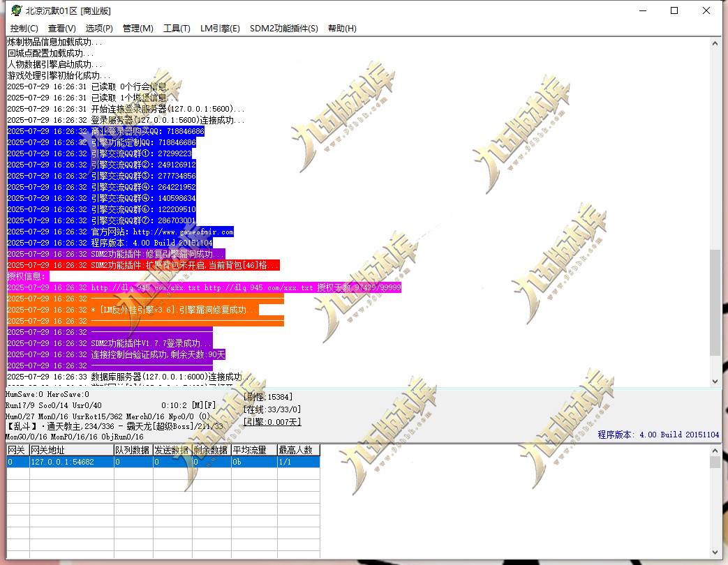Viewport: 728px width, 565px height.
Task: Click the 最高人数 column header
Action: tap(299, 450)
